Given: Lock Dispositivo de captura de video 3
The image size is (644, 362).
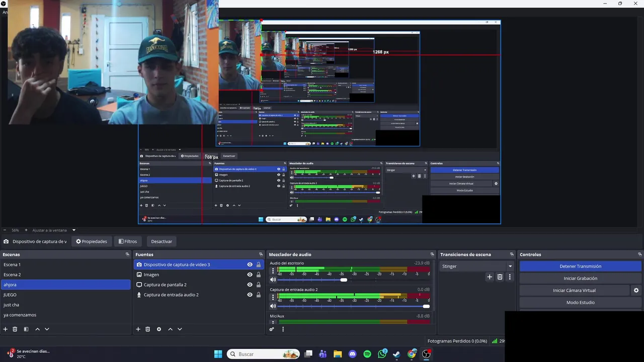Looking at the screenshot, I should pos(259,264).
